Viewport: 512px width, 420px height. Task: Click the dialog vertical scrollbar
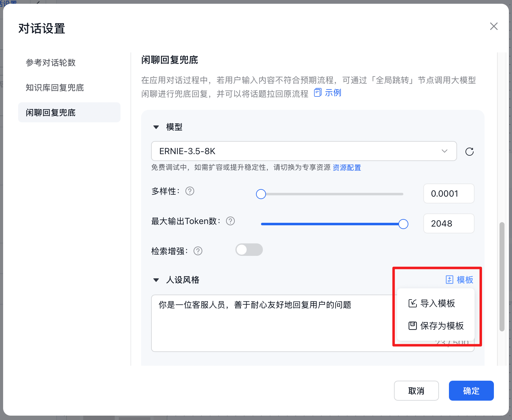click(x=502, y=276)
